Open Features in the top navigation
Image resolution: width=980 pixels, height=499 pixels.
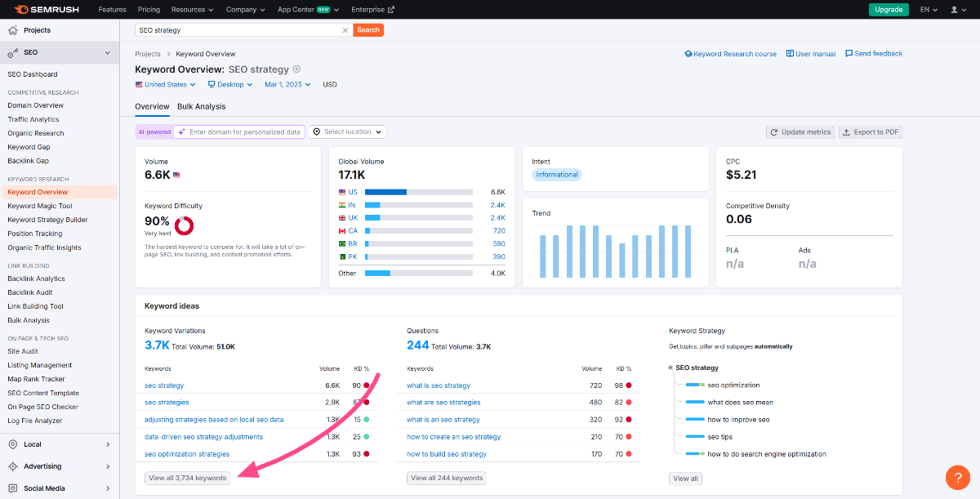(112, 10)
